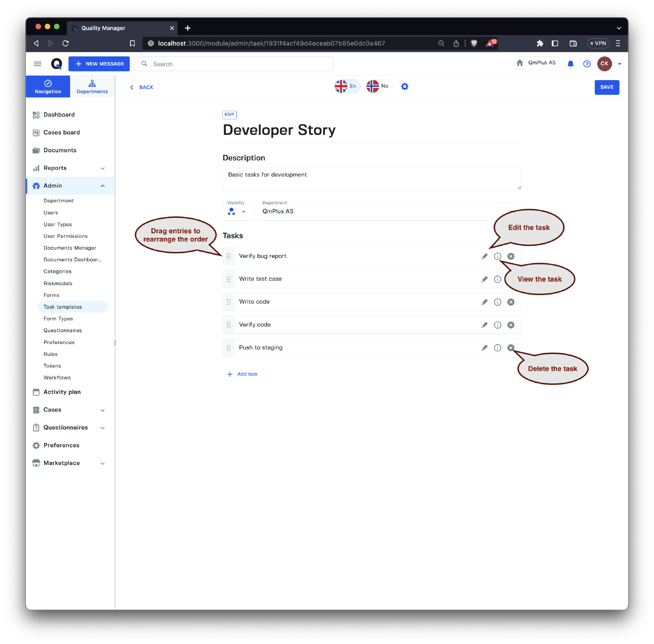
Task: Click the drag handle of Verify bug report
Action: [229, 256]
